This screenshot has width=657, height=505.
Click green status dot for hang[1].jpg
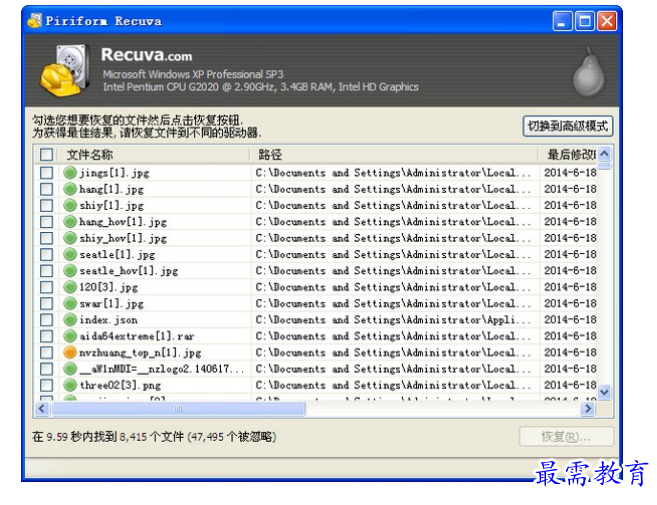coord(70,189)
